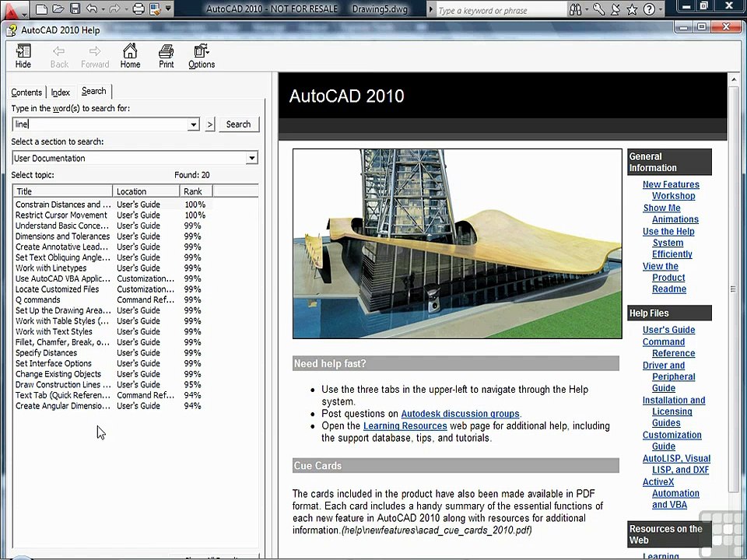Click Plot printer icon in AutoCAD title bar

[139, 9]
